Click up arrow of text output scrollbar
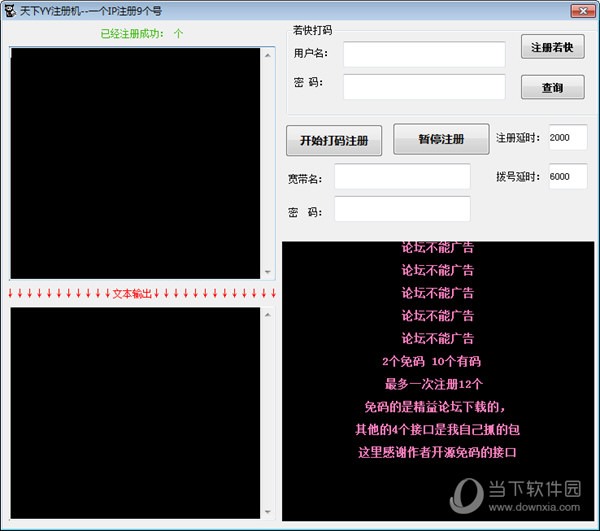 268,315
